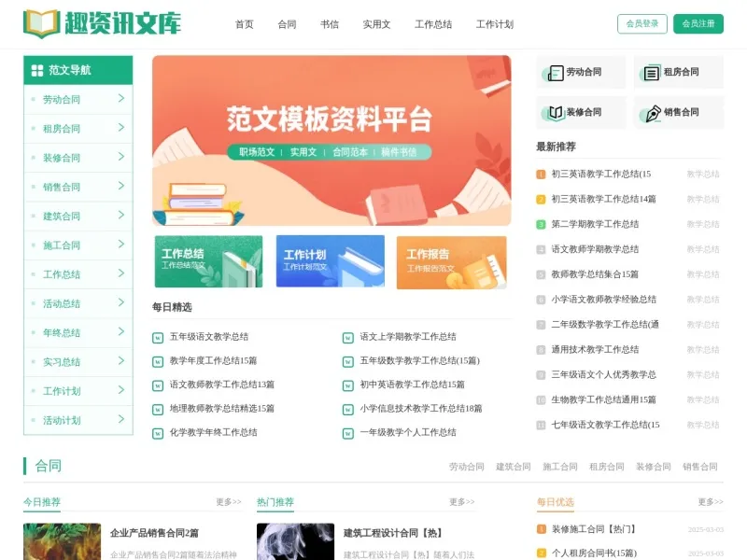Click the document icon beside 五年级语文教学总结
This screenshot has width=747, height=560.
point(158,338)
